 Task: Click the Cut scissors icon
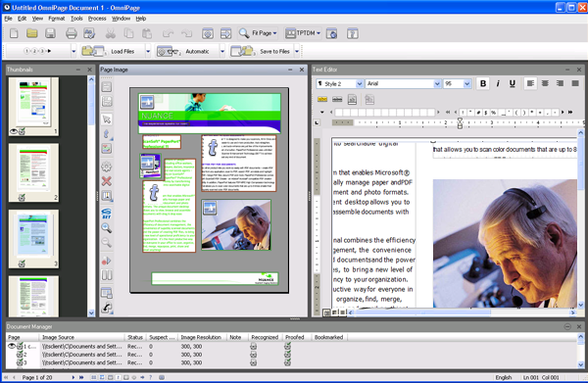click(110, 33)
